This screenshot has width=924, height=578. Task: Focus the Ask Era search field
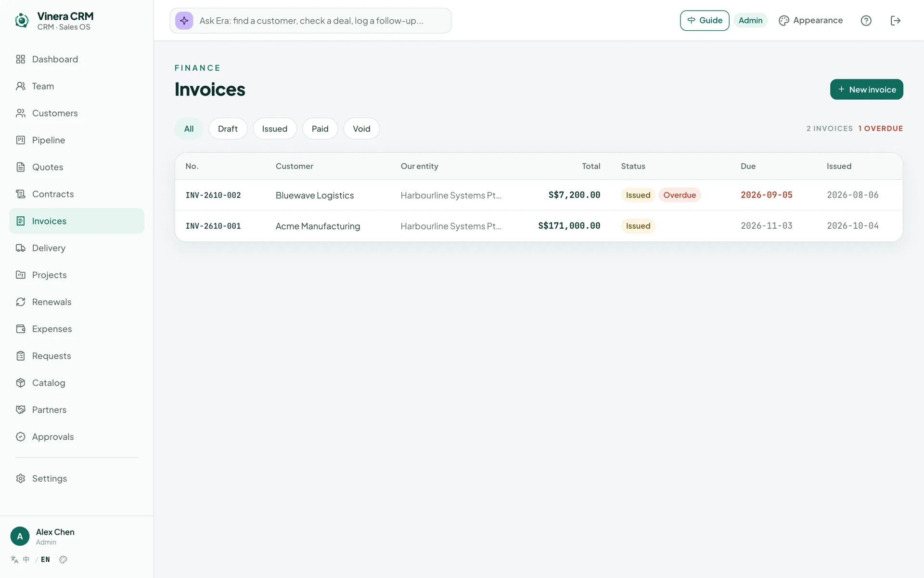click(310, 21)
